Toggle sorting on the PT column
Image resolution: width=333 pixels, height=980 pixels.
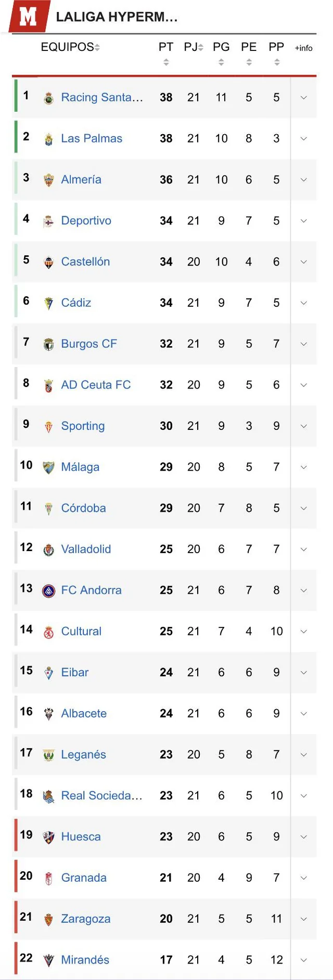coord(166,62)
